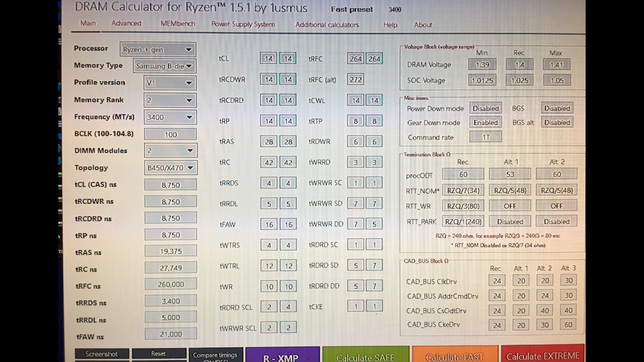Viewport: 644px width, 362px height.
Task: Click the BCLK (100-104.8) input field
Action: coord(171,134)
